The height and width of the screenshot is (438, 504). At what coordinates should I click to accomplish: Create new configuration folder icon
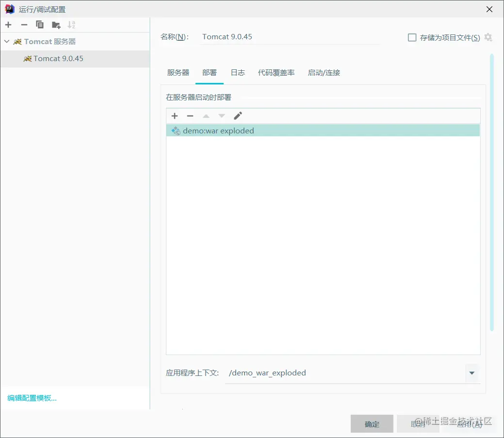click(x=56, y=25)
